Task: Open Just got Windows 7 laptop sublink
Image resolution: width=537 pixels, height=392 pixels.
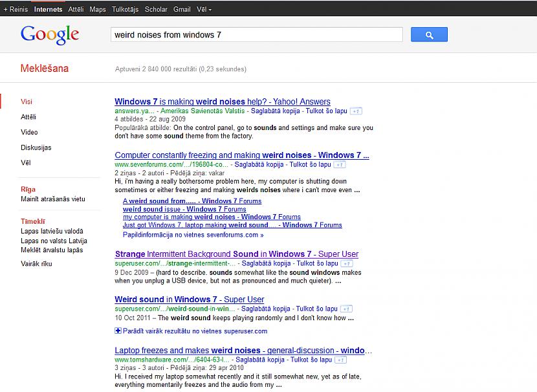Action: click(x=232, y=225)
